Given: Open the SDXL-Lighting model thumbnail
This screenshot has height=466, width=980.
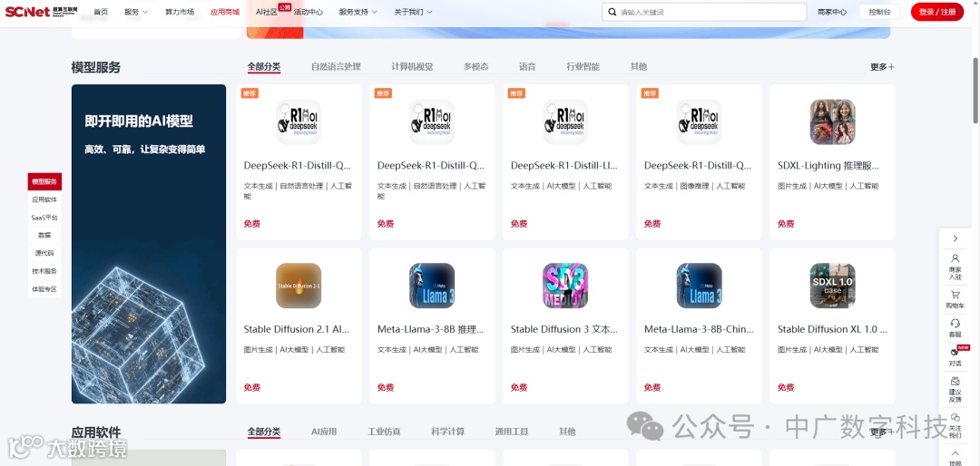Looking at the screenshot, I should point(832,121).
